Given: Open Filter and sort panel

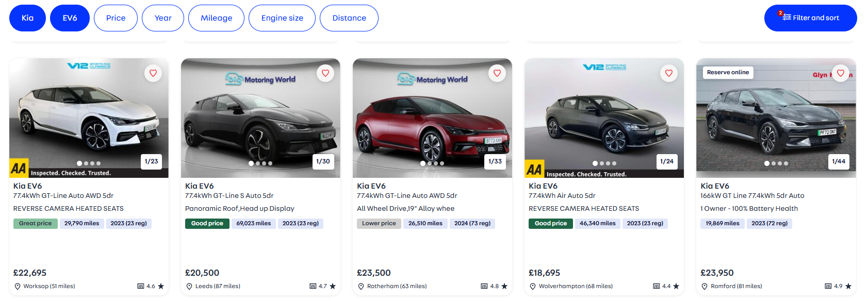Looking at the screenshot, I should point(810,18).
